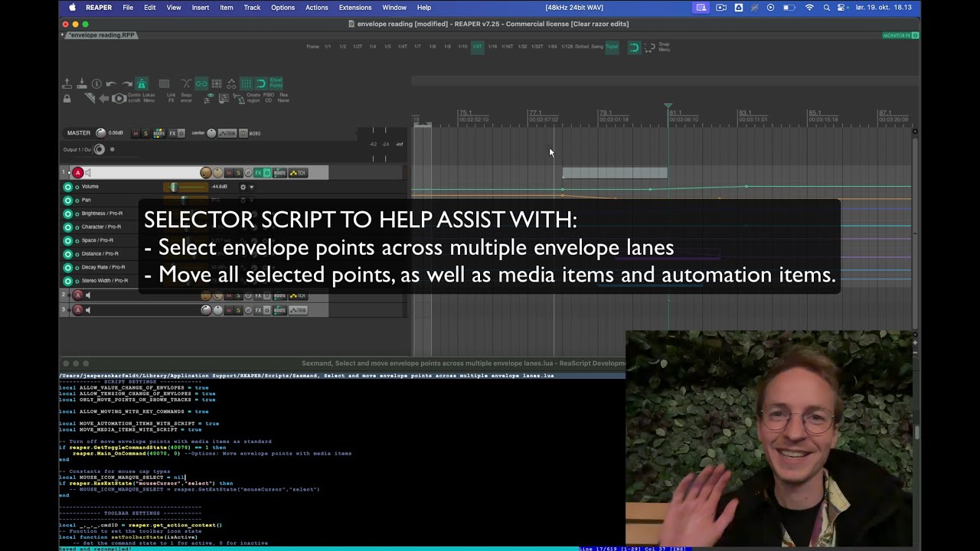
Task: Click the track 3 TRIM automation button
Action: (298, 310)
